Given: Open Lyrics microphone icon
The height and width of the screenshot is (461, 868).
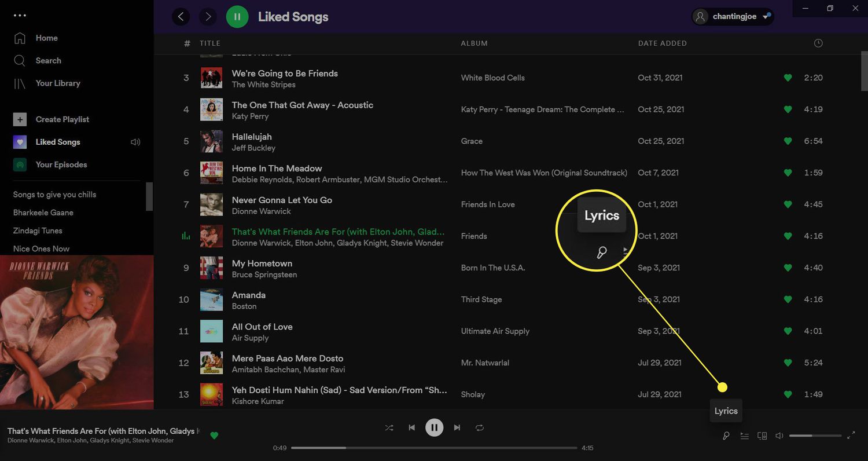Looking at the screenshot, I should (x=726, y=436).
